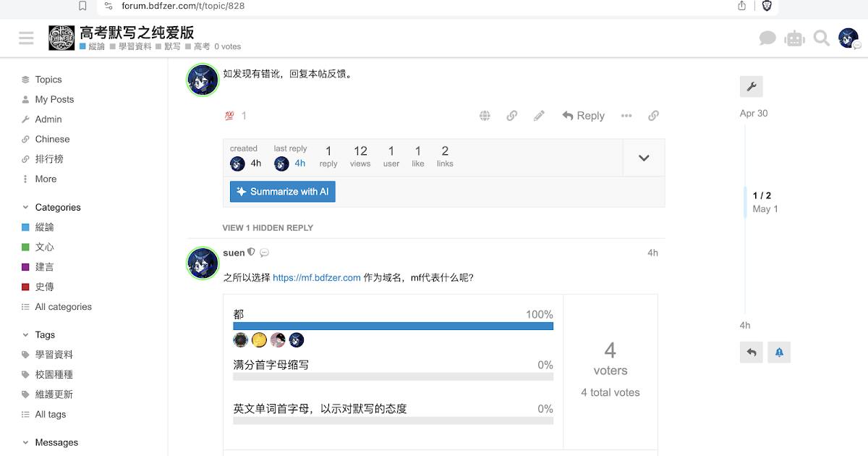Click the globe translate icon on post

tap(485, 116)
